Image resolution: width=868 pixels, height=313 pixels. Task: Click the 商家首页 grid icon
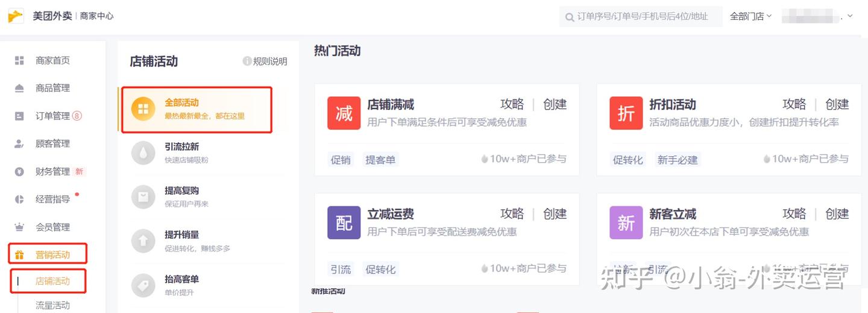coord(19,60)
